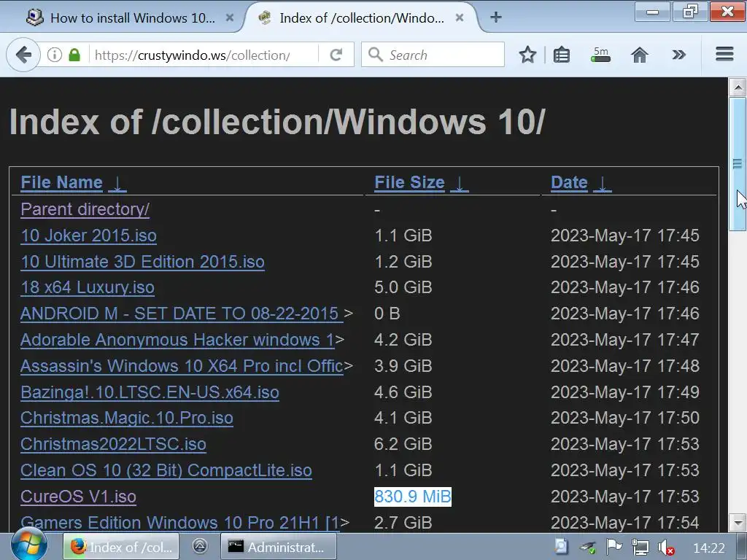
Task: Click the 0 B file size value
Action: point(387,314)
